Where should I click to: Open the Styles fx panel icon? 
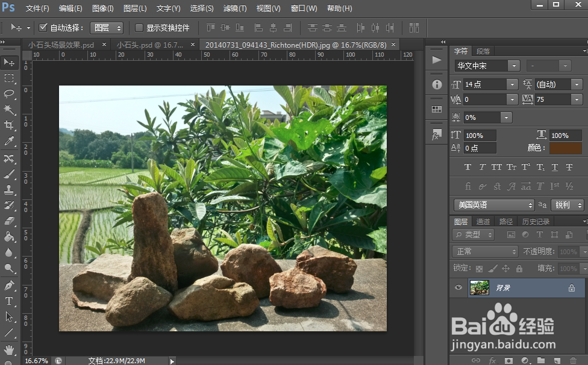pos(437,134)
